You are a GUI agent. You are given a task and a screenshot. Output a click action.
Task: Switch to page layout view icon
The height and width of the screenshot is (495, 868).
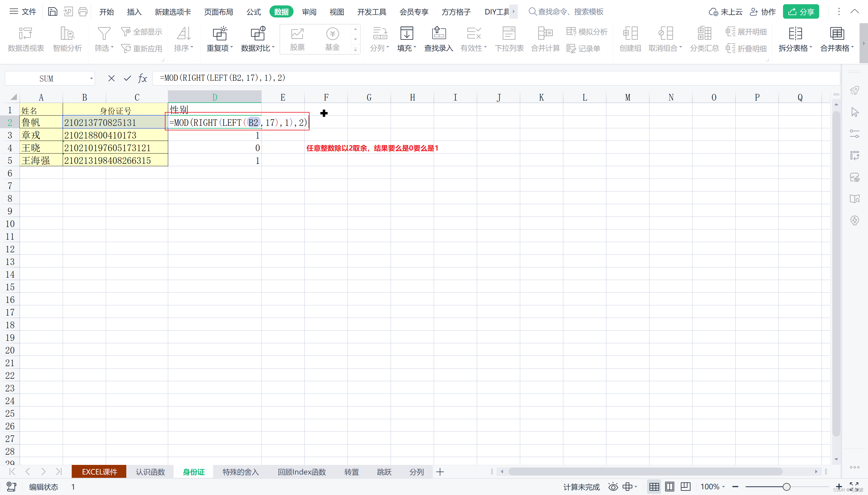[x=670, y=487]
